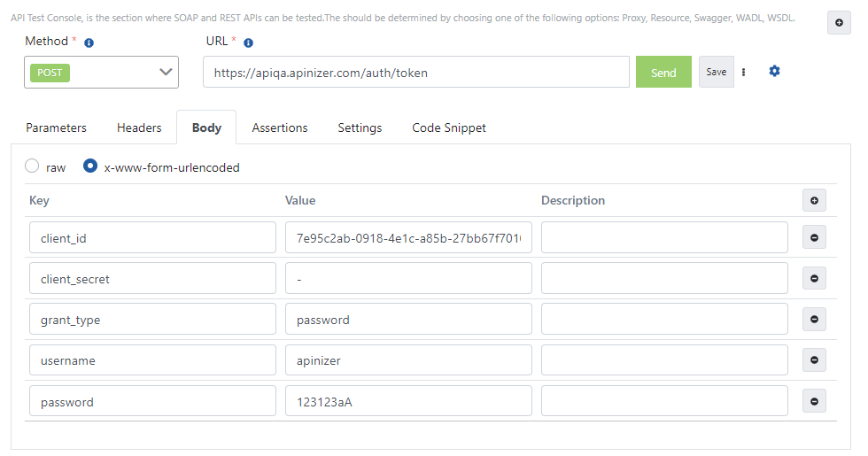Open the vertical three-dot menu beside Save
868x456 pixels.
(743, 73)
